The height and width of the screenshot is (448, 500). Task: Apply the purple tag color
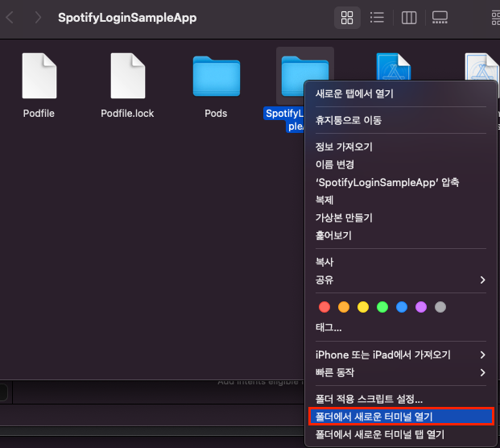[421, 307]
